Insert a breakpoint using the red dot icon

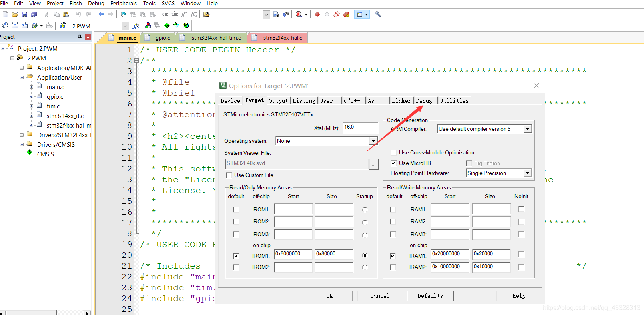(x=317, y=14)
